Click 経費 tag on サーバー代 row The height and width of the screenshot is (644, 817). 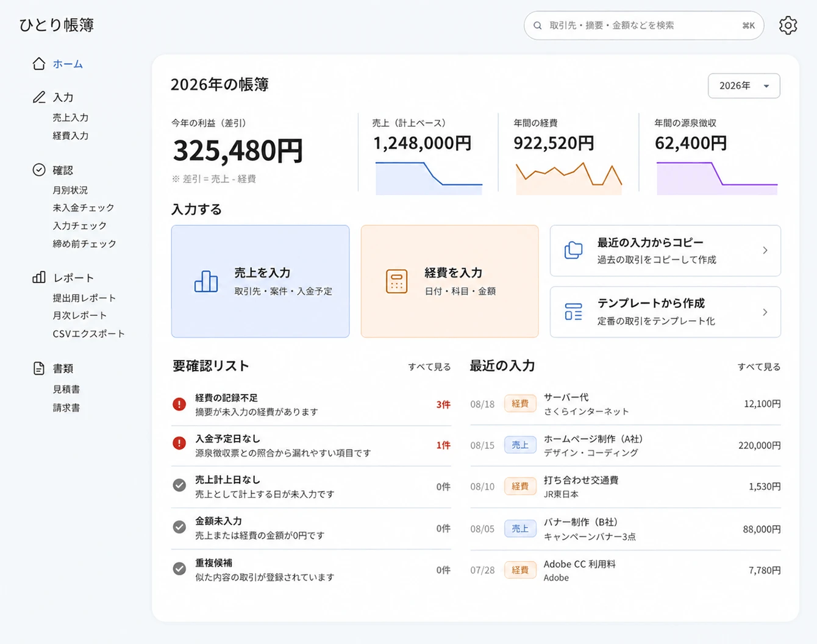pyautogui.click(x=520, y=404)
